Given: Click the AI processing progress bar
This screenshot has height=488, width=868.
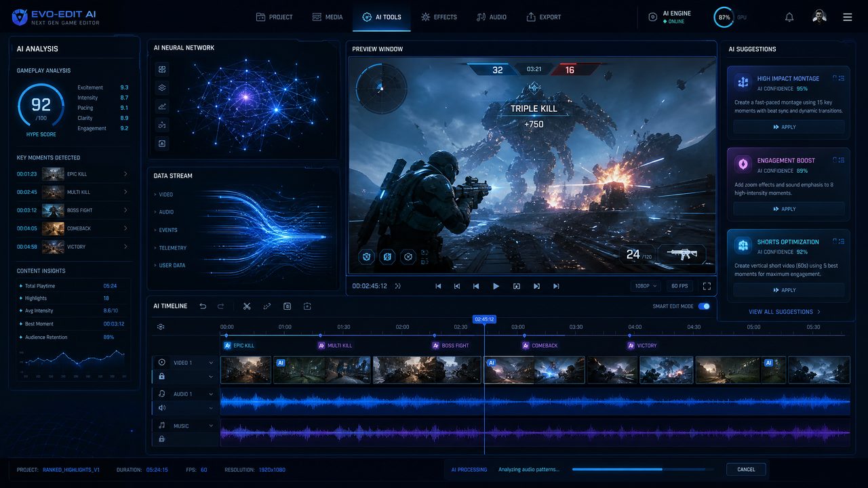Looking at the screenshot, I should click(643, 469).
